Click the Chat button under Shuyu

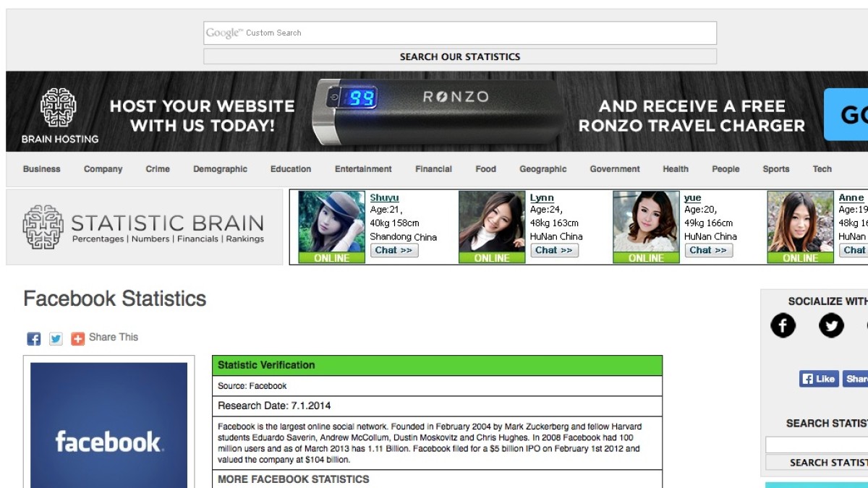tap(394, 250)
